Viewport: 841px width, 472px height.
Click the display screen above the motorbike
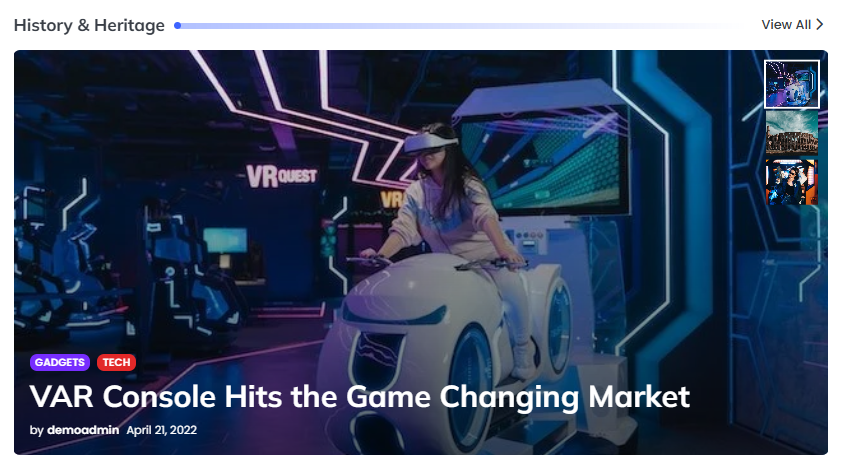[543, 161]
